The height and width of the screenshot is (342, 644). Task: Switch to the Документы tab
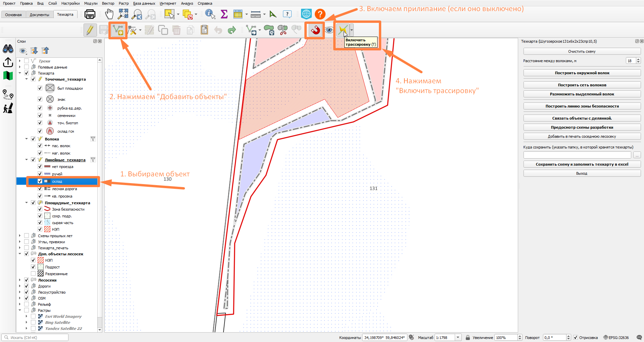[x=39, y=14]
